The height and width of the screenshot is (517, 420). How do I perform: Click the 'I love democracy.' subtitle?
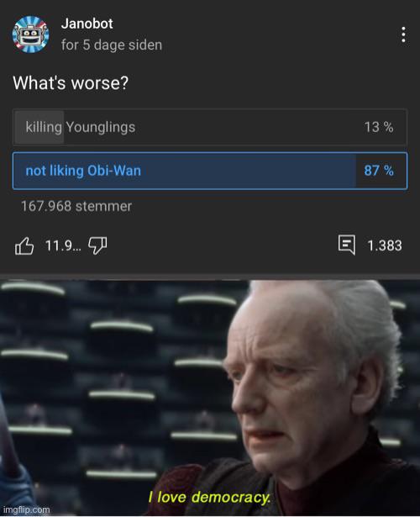(x=209, y=497)
